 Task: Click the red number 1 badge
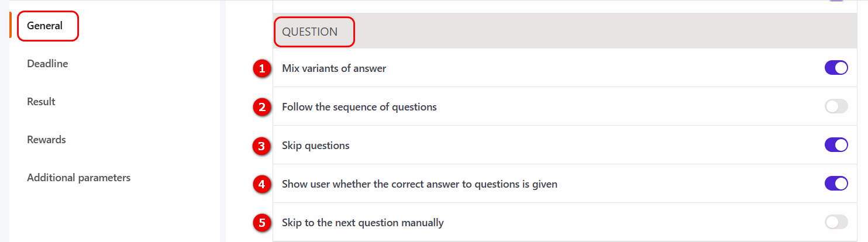262,68
